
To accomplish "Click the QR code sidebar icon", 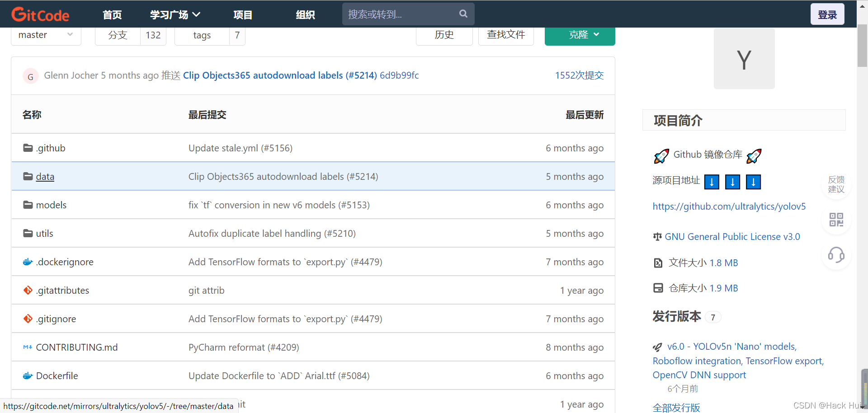I will click(x=836, y=220).
